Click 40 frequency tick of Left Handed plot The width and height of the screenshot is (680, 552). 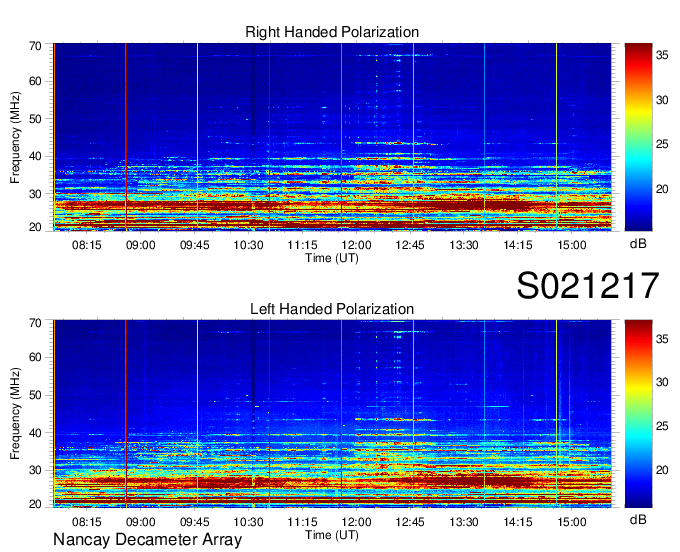click(x=36, y=433)
